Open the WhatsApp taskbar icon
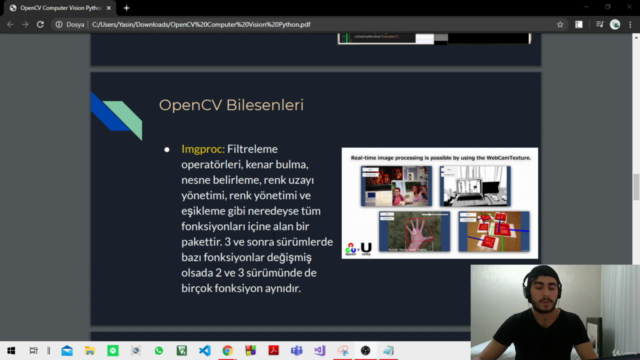The width and height of the screenshot is (640, 360). (159, 351)
